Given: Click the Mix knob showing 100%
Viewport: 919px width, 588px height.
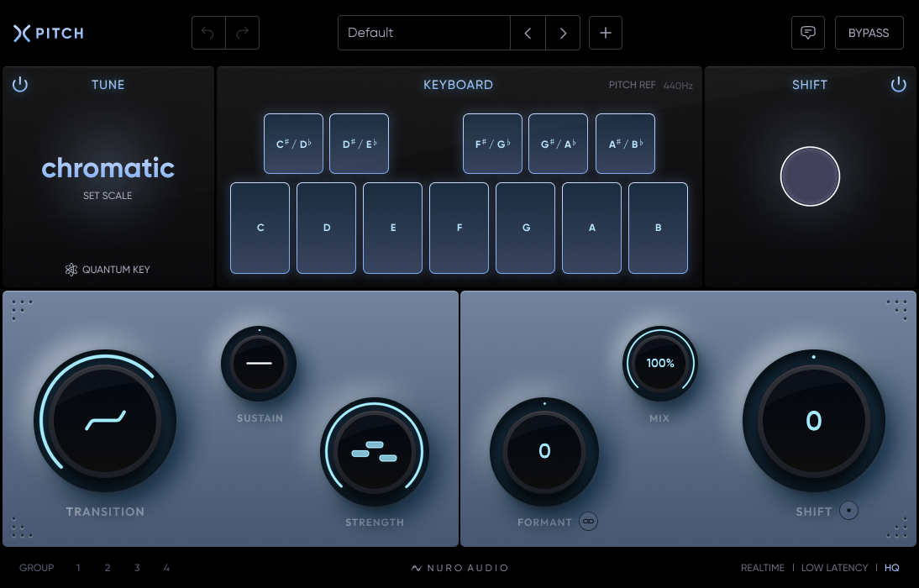Looking at the screenshot, I should coord(659,363).
